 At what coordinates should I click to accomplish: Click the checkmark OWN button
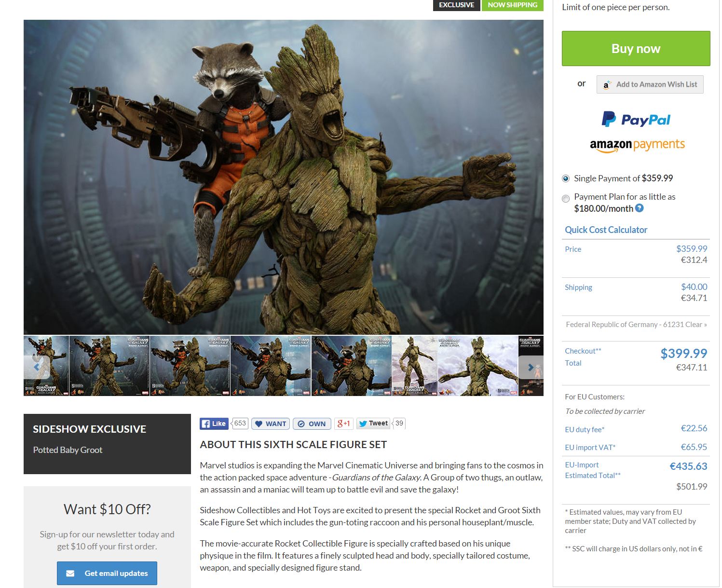coord(312,424)
